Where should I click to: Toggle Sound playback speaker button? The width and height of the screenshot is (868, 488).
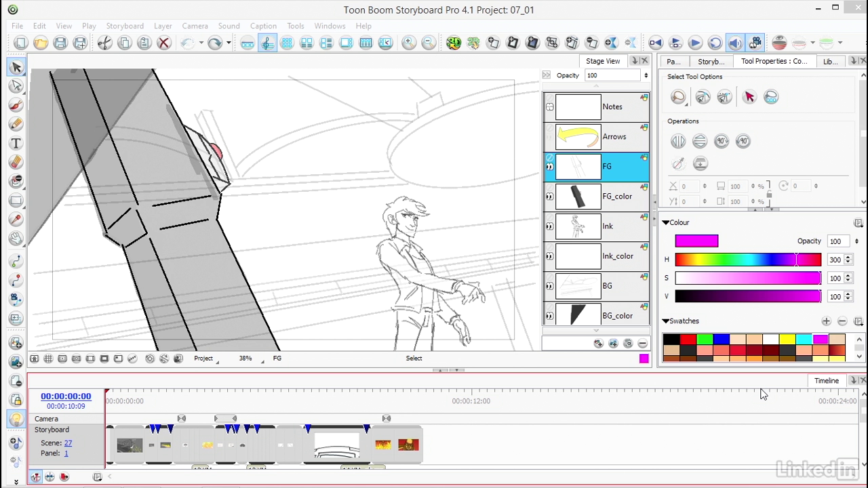734,43
